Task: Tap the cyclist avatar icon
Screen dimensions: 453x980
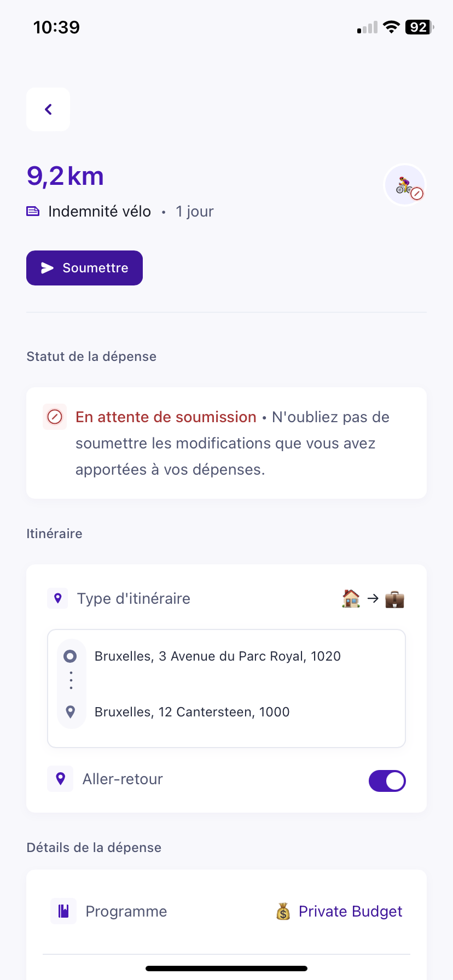Action: 405,185
